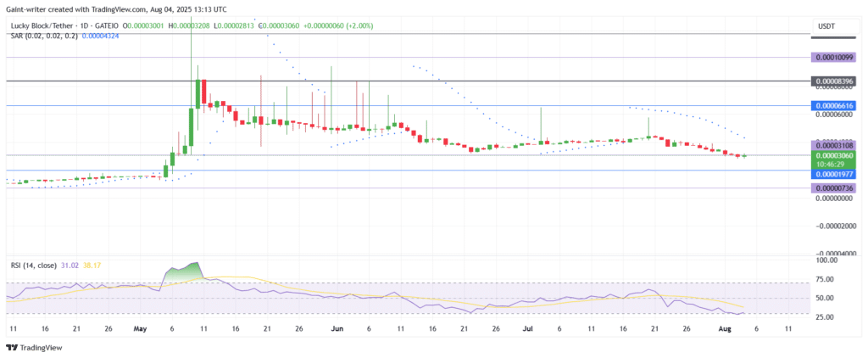Select the low value 0.00002813
The image size is (868, 358).
[x=237, y=25]
